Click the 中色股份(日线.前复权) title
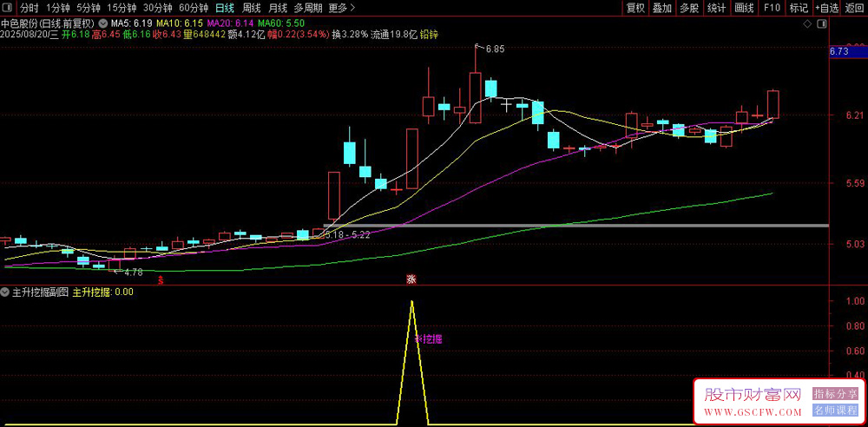The image size is (868, 427). tap(49, 23)
